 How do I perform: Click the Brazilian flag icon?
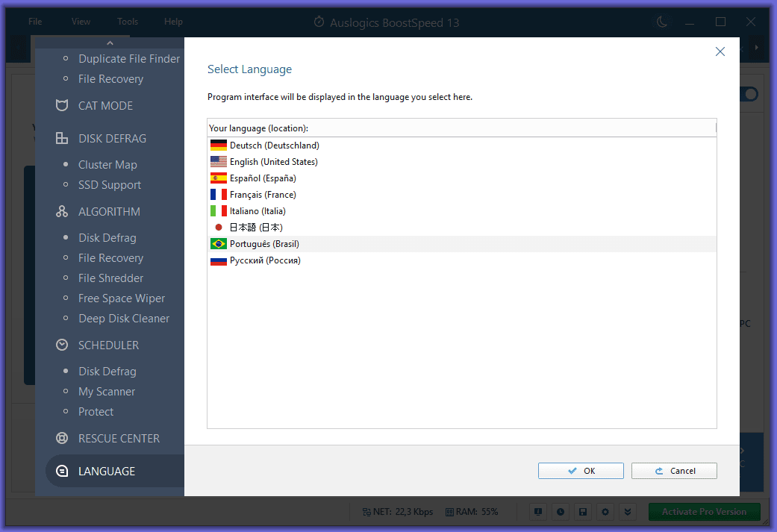pyautogui.click(x=219, y=244)
